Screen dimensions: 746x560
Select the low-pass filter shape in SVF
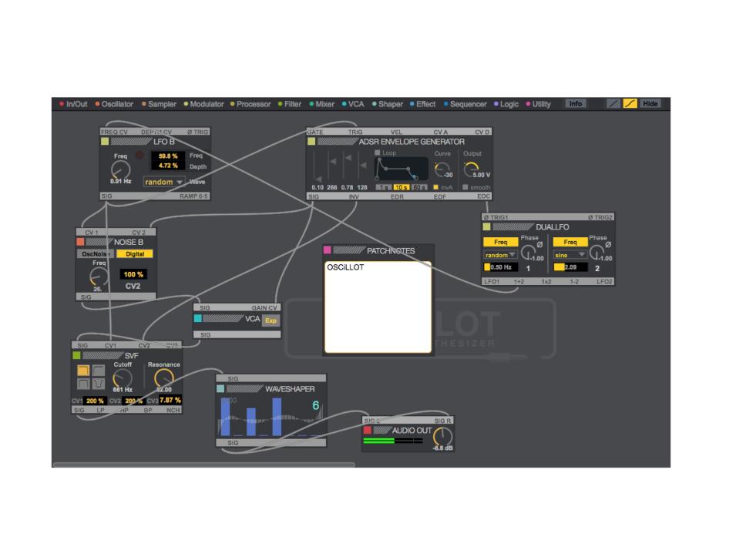(83, 371)
